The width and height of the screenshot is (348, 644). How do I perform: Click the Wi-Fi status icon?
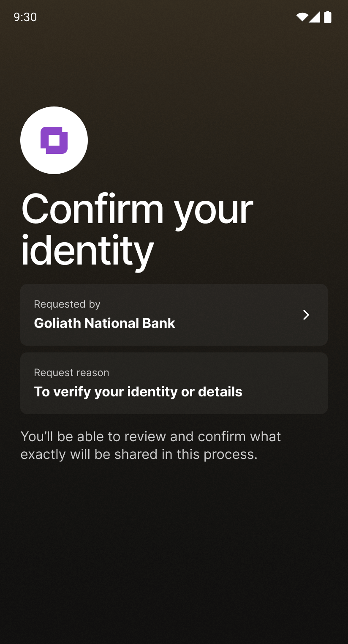point(302,17)
